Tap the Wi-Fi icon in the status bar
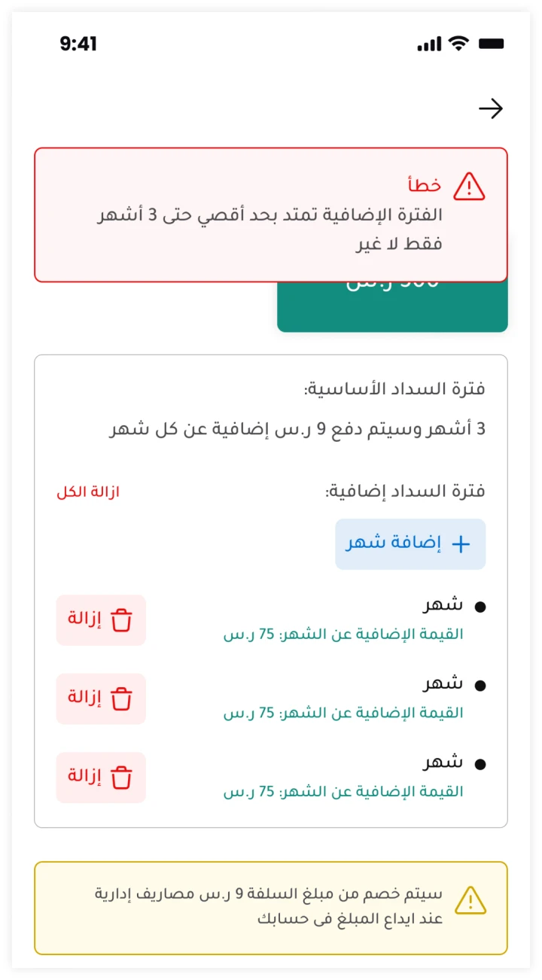 (458, 44)
